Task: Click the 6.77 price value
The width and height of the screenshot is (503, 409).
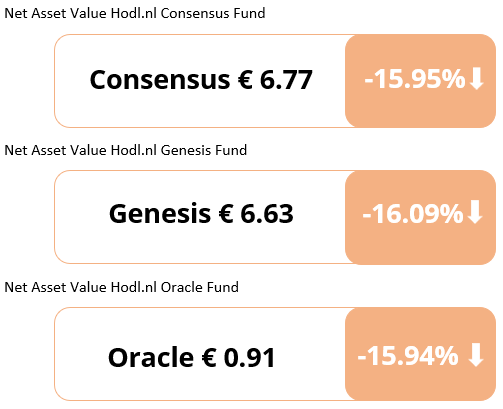Action: tap(286, 79)
